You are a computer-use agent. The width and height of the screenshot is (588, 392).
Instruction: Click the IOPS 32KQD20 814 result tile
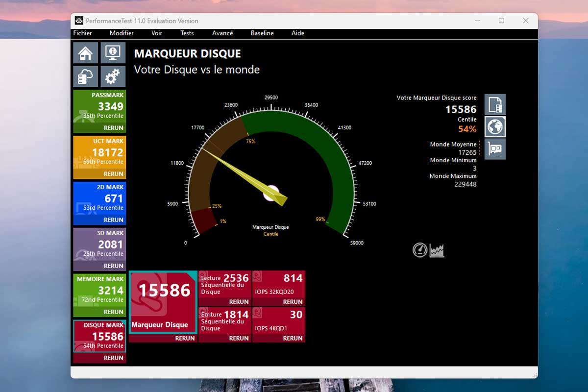point(279,284)
